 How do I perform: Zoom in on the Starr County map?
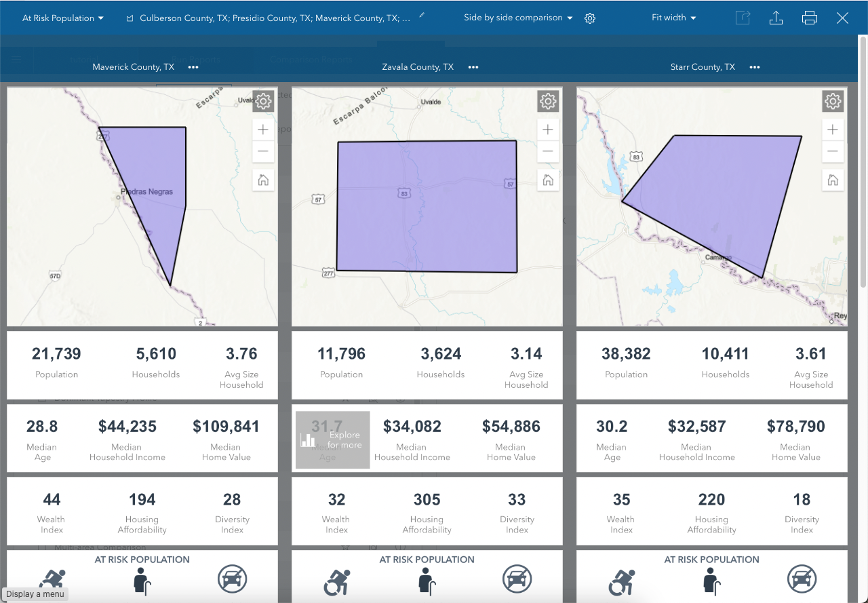tap(833, 130)
